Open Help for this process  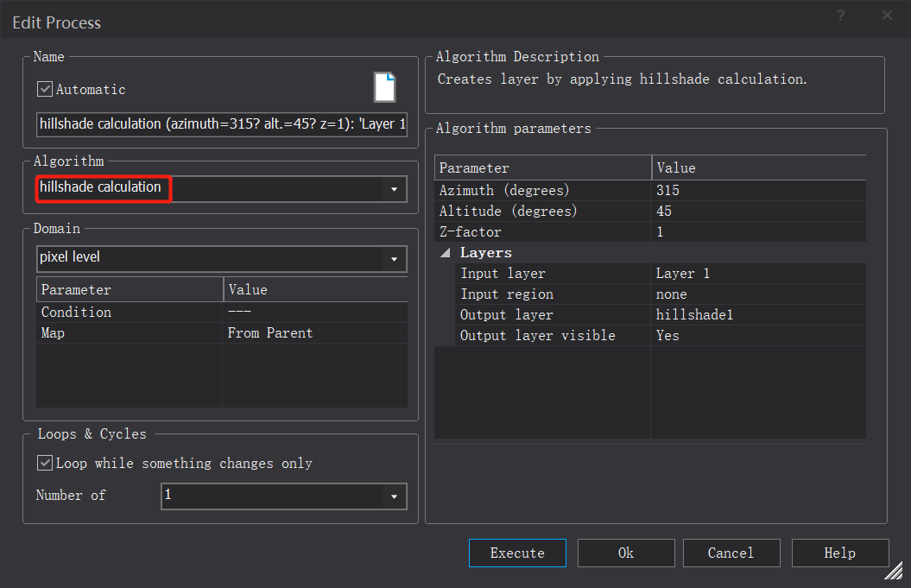(839, 553)
